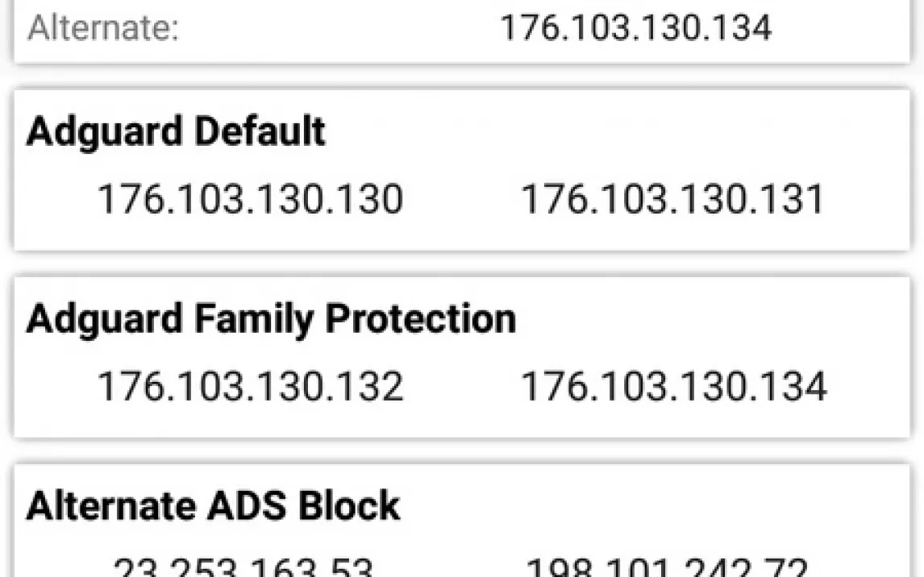Click background between Family Protection and ADS Block cards
This screenshot has width=924, height=577.
[462, 450]
